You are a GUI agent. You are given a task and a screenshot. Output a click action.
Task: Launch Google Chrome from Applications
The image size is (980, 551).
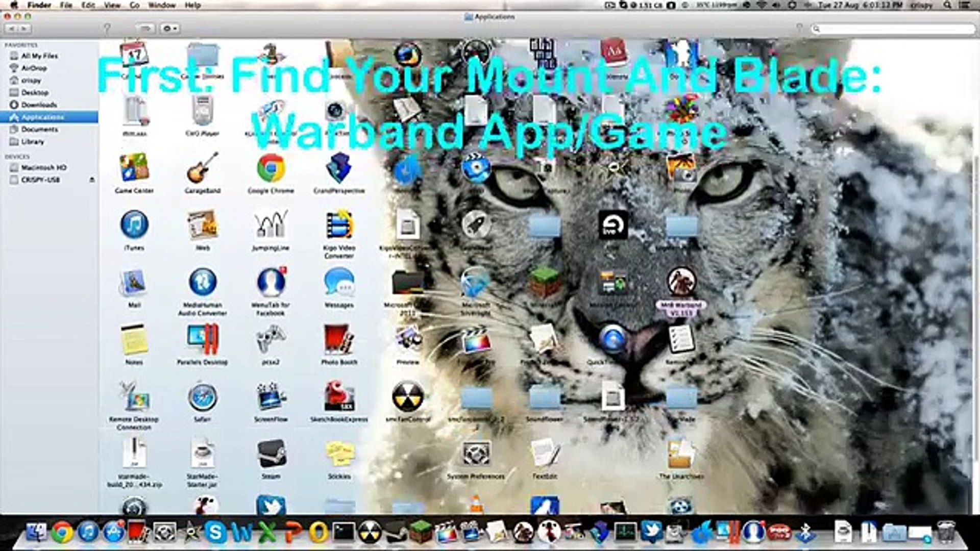[x=271, y=168]
